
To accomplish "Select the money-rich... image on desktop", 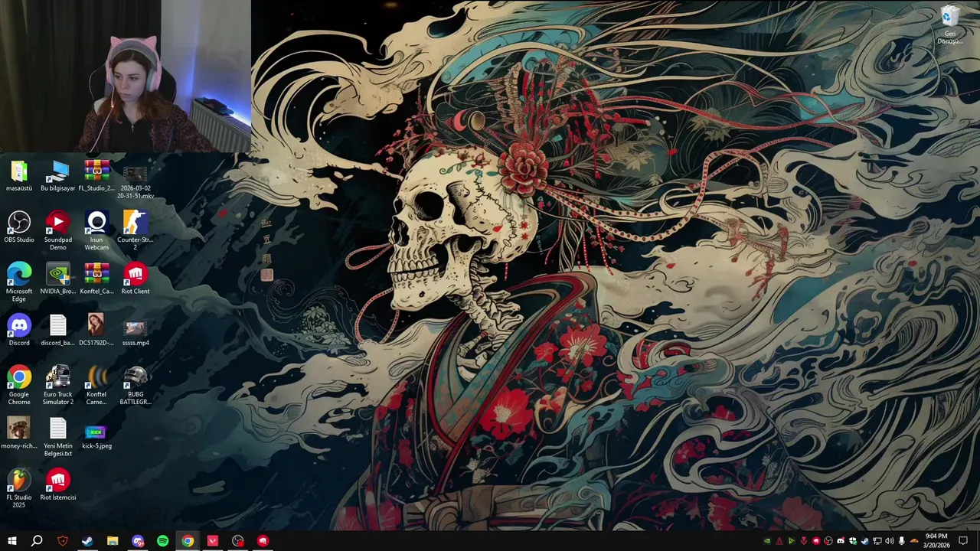I will pyautogui.click(x=19, y=433).
